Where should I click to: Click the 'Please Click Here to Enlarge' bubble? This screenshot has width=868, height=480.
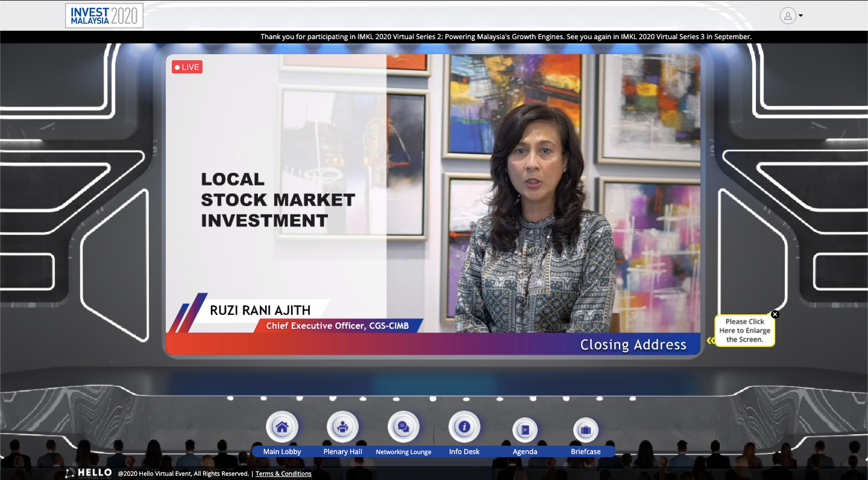point(744,331)
